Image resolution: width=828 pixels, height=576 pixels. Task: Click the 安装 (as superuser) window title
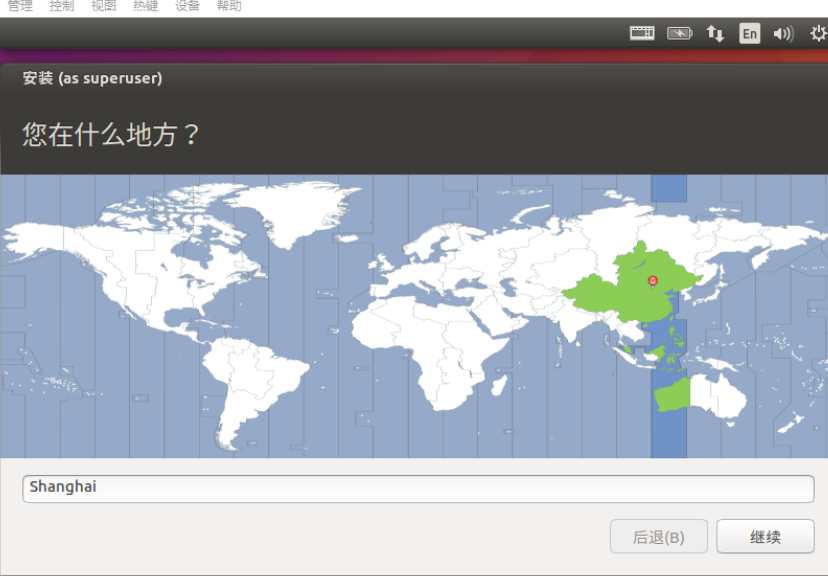[x=92, y=78]
